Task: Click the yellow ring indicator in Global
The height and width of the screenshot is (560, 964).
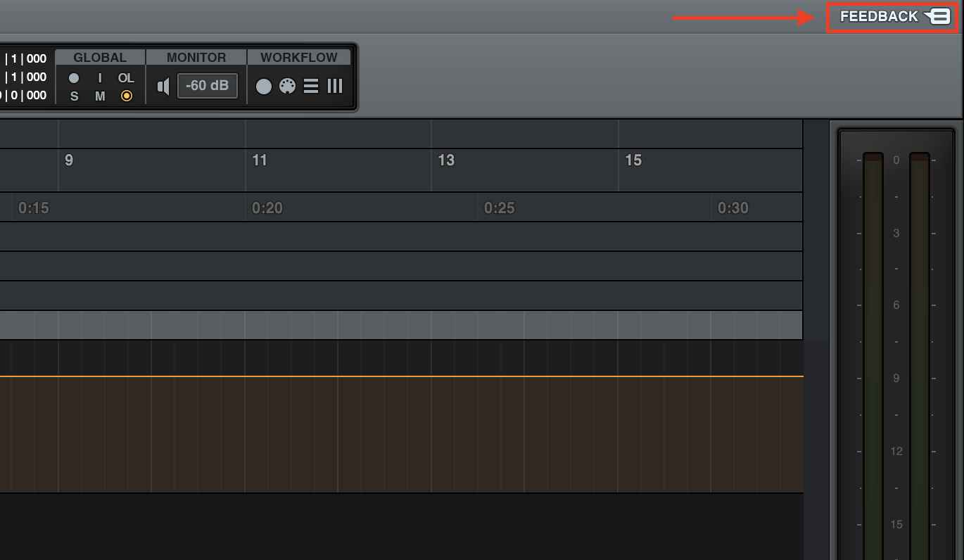Action: (x=127, y=96)
